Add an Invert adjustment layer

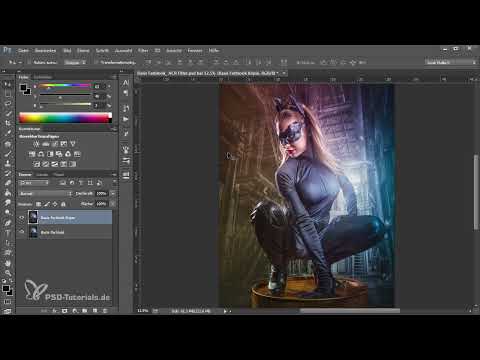click(37, 164)
